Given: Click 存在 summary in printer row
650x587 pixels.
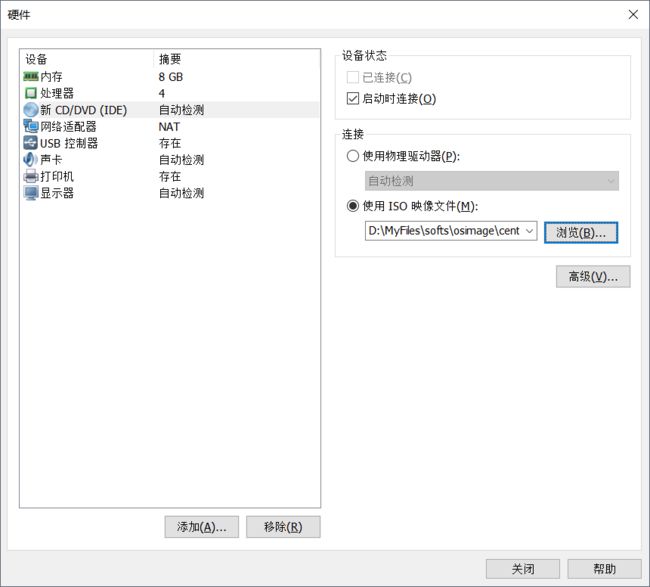Looking at the screenshot, I should click(x=170, y=176).
